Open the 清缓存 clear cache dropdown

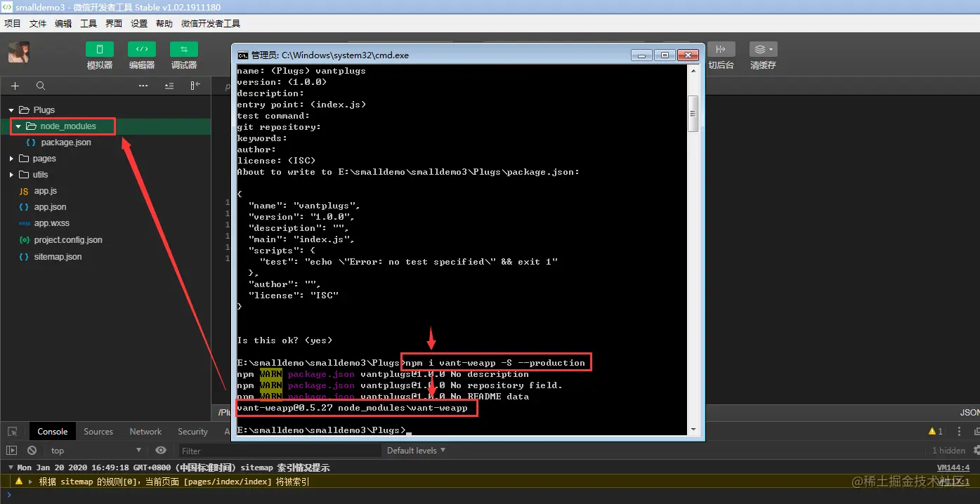[x=763, y=49]
